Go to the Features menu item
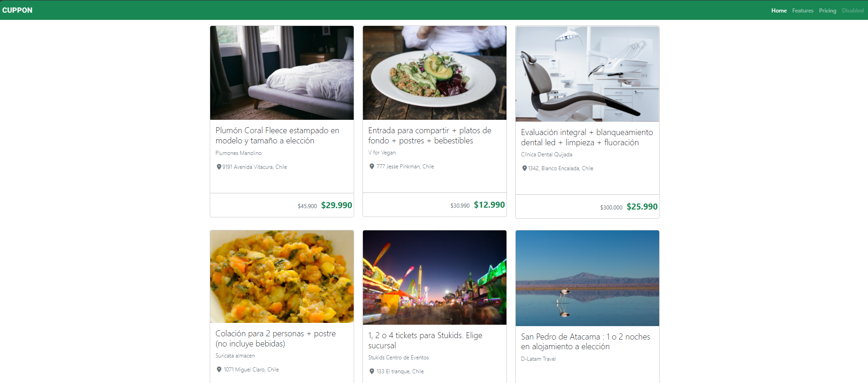The image size is (868, 383). [x=802, y=11]
